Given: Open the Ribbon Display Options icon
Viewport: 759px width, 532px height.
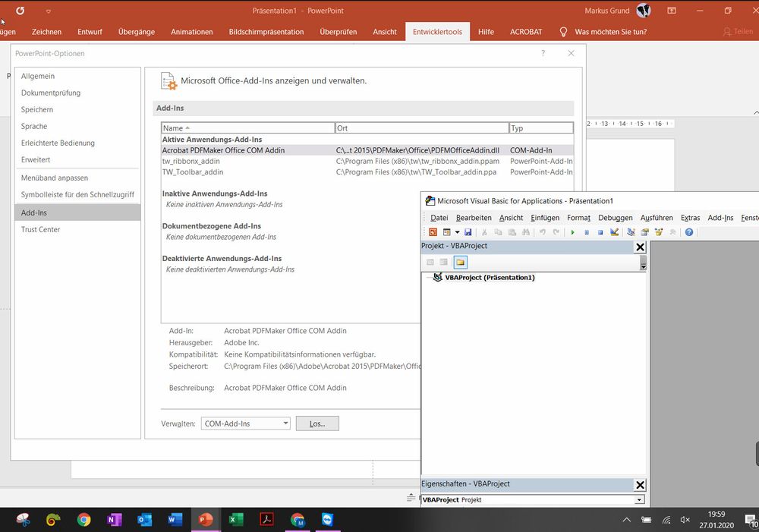Looking at the screenshot, I should [672, 11].
